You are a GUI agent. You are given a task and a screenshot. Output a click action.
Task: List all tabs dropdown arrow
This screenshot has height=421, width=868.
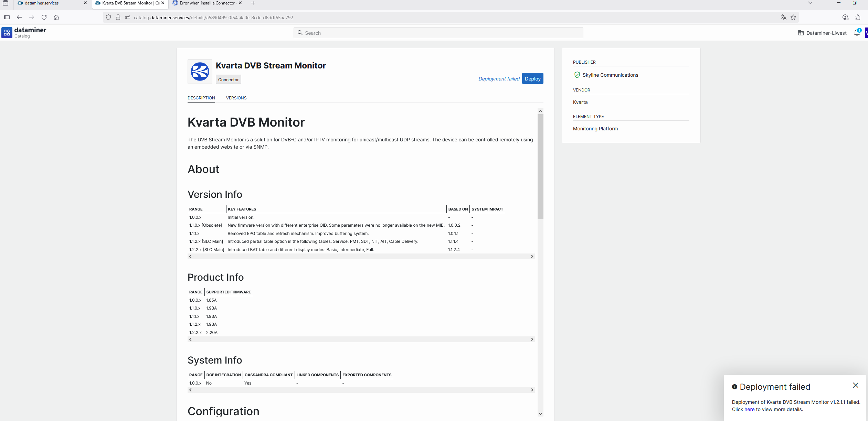pyautogui.click(x=810, y=3)
